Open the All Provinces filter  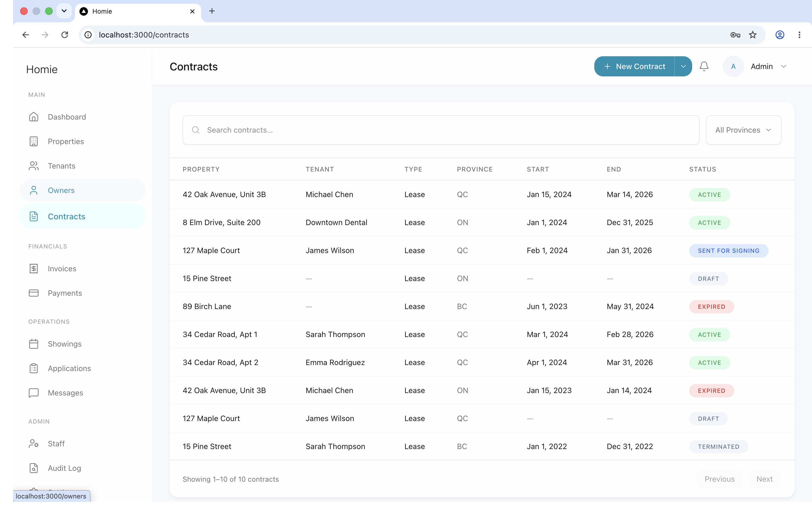pos(744,130)
